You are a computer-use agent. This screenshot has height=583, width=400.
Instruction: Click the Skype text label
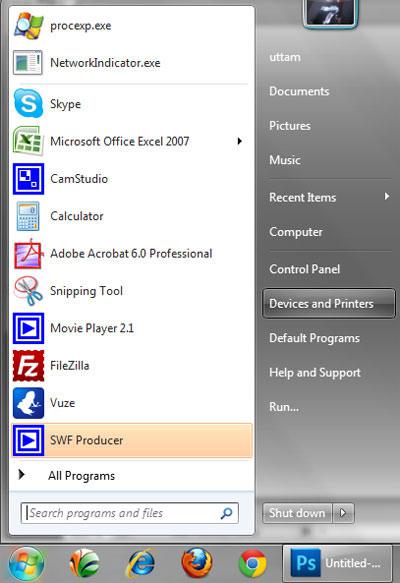(65, 104)
